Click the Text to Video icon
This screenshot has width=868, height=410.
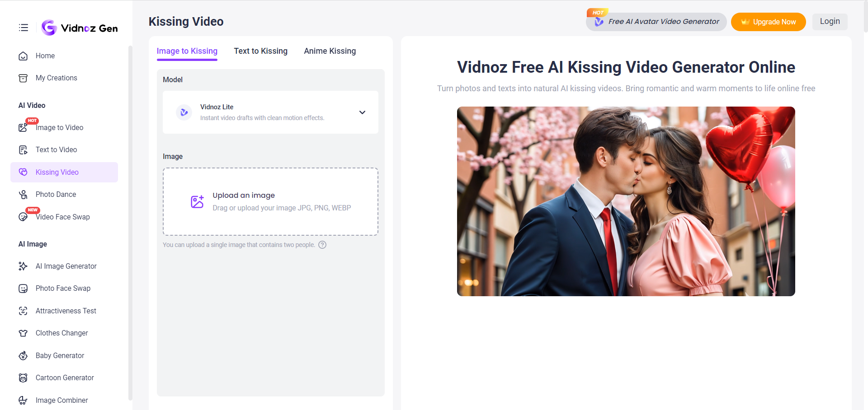pyautogui.click(x=23, y=150)
